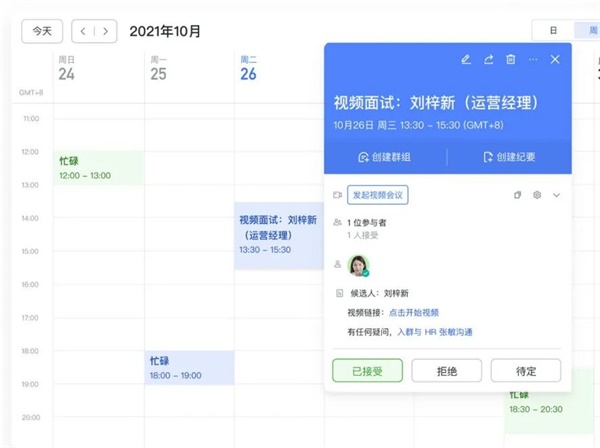This screenshot has height=448, width=600.
Task: Switch to 日 day view tab
Action: tap(553, 31)
